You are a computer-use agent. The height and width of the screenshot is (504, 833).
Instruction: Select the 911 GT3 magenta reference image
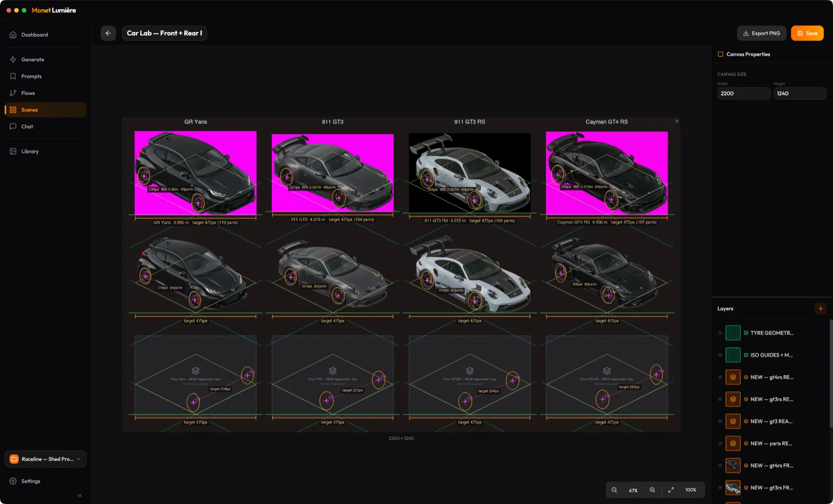click(x=333, y=173)
